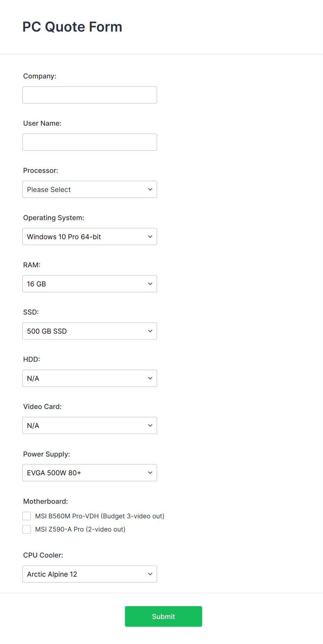
Task: Open the SSD dropdown set to 500 GB
Action: tap(90, 331)
